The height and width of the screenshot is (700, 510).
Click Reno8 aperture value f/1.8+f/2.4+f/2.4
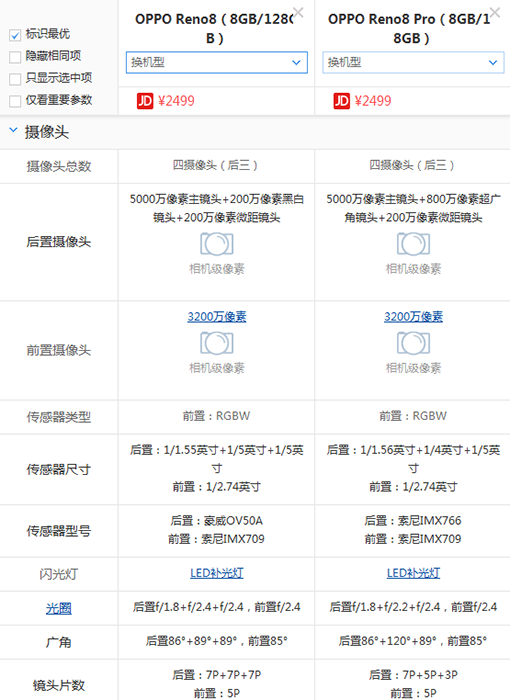tap(217, 607)
